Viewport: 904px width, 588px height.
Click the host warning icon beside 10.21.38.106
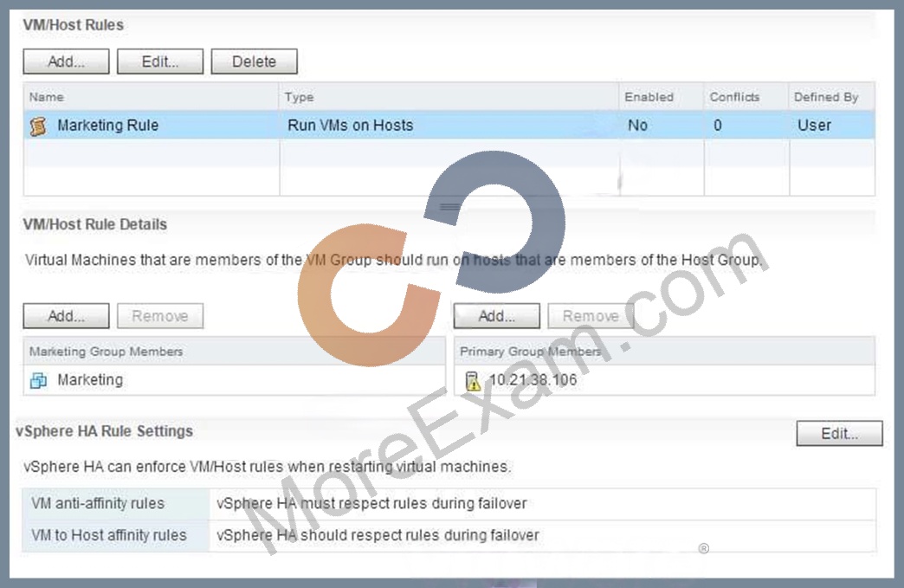[x=472, y=380]
